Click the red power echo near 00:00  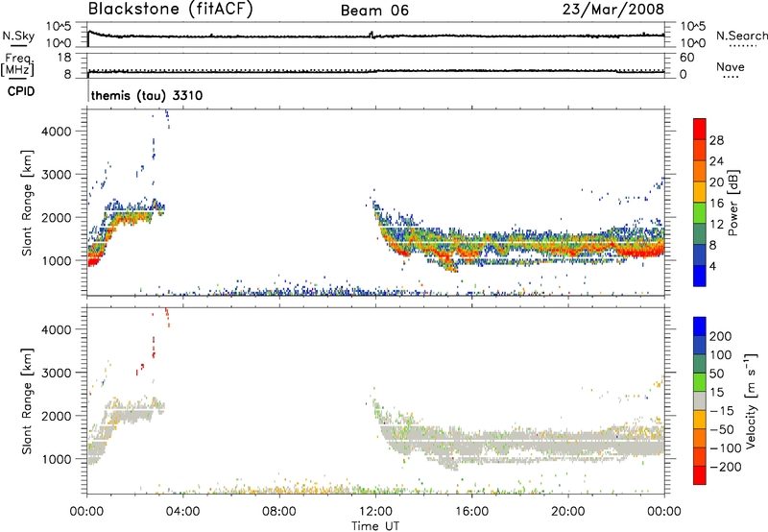point(93,262)
